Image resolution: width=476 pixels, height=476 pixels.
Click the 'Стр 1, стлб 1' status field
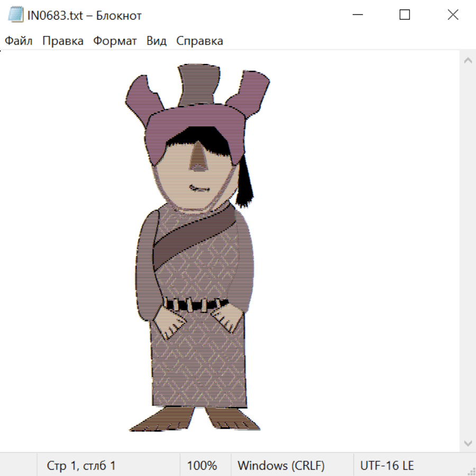tap(81, 466)
